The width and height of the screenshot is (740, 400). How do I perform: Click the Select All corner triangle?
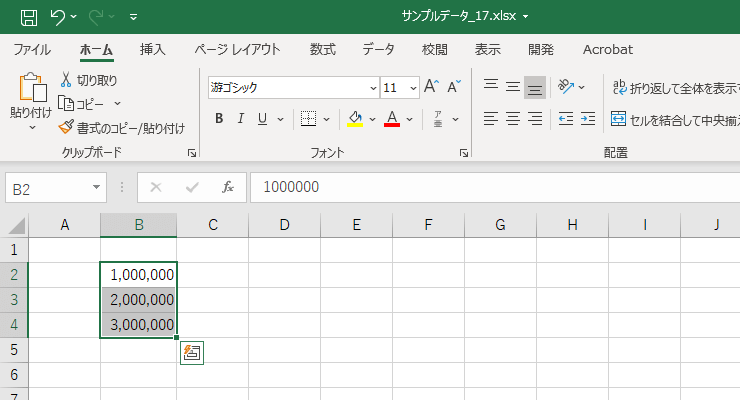(x=17, y=226)
